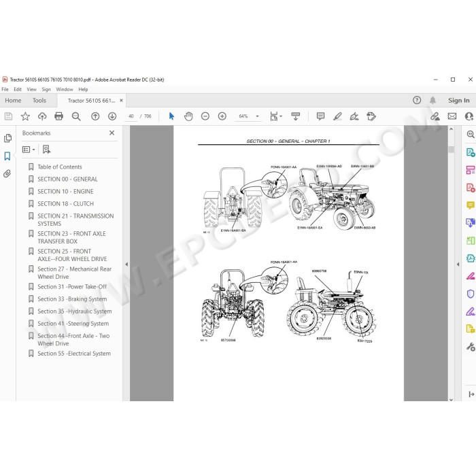
Task: Open the Attachments paperclip panel
Action: [7, 173]
